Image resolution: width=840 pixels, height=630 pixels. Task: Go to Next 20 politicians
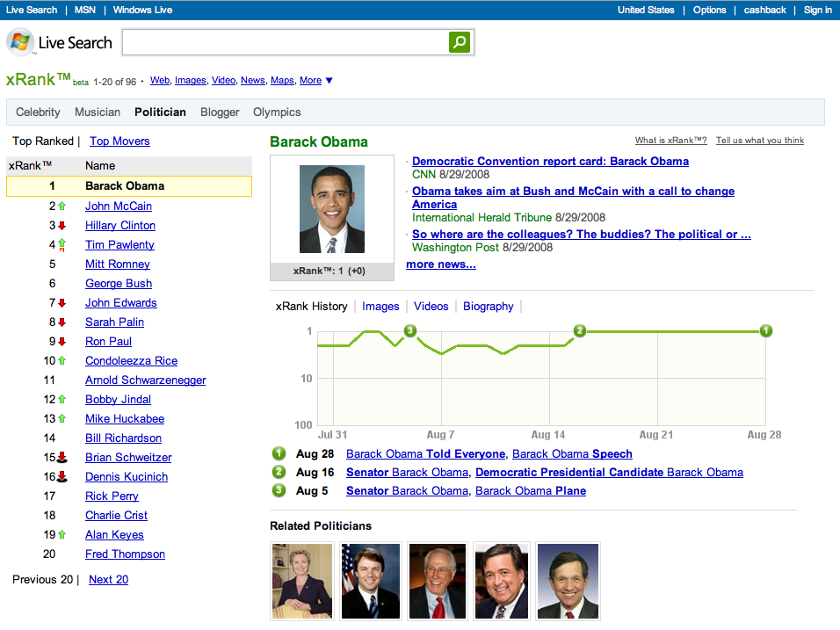tap(108, 580)
